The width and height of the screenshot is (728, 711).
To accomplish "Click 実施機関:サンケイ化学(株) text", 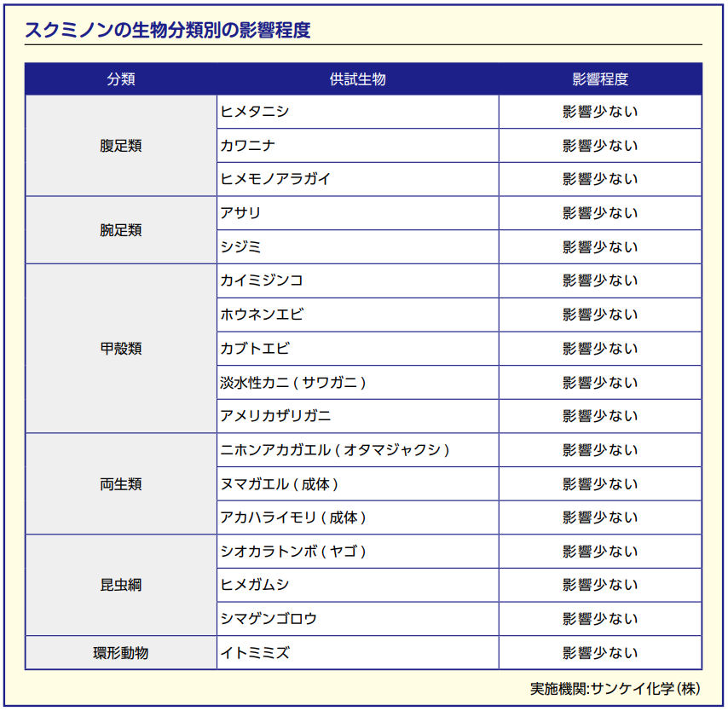I will [617, 686].
